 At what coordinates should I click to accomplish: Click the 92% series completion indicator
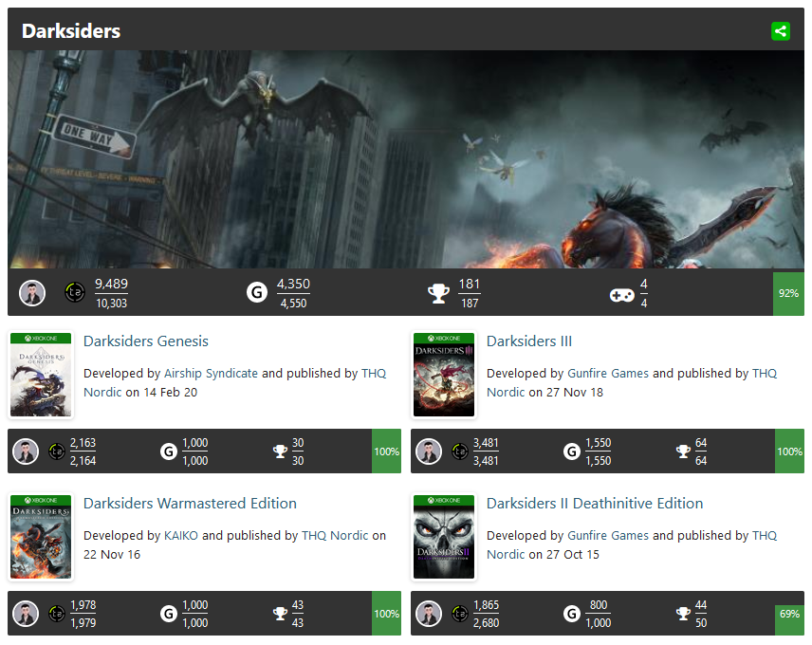[x=788, y=294]
